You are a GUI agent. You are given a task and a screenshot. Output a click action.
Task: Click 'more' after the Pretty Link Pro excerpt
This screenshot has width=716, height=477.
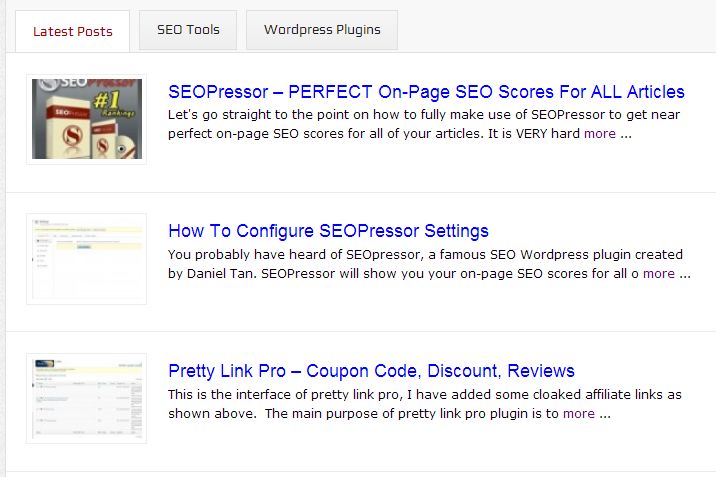(x=579, y=413)
